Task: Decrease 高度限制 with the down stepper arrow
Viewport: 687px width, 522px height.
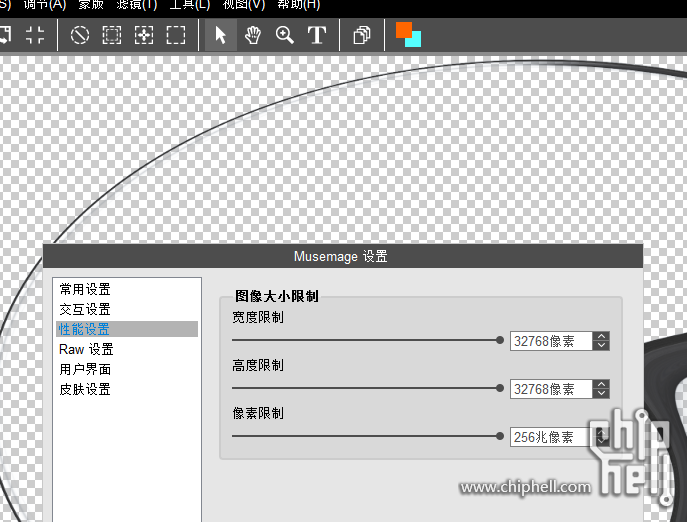Action: pos(601,394)
